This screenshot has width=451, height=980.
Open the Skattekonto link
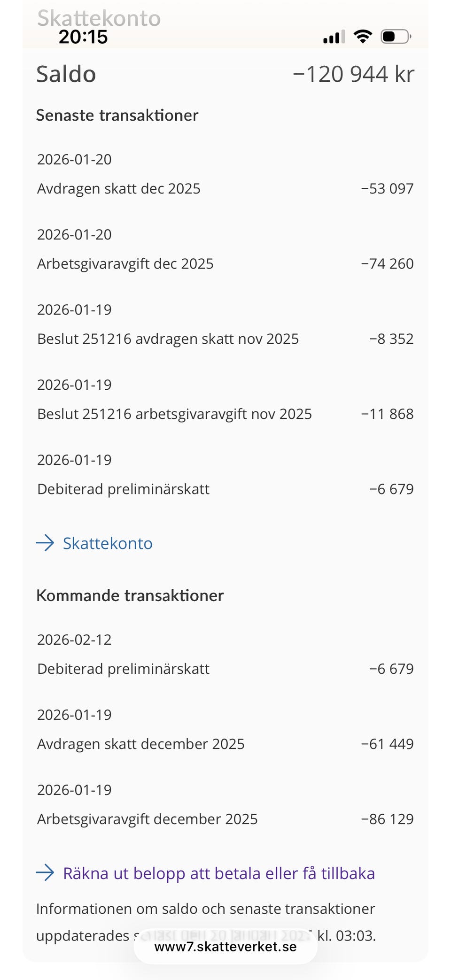(108, 543)
